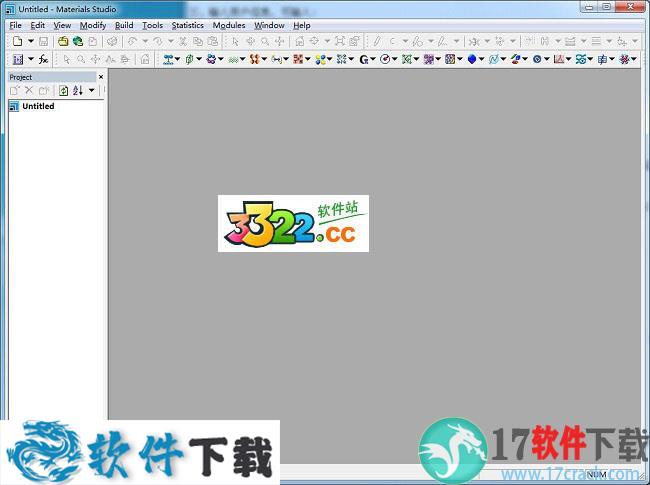Click the circular target module icon
This screenshot has height=485, width=650.
pyautogui.click(x=385, y=59)
